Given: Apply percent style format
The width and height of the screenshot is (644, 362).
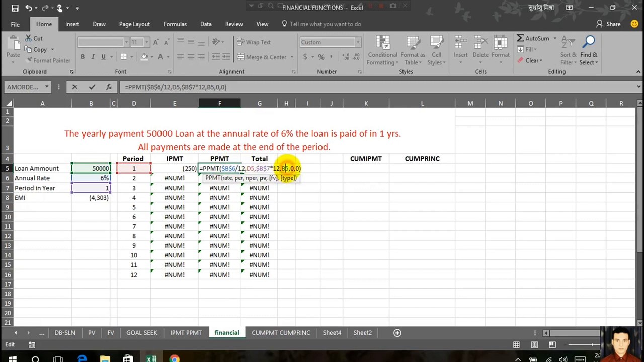Looking at the screenshot, I should [321, 57].
